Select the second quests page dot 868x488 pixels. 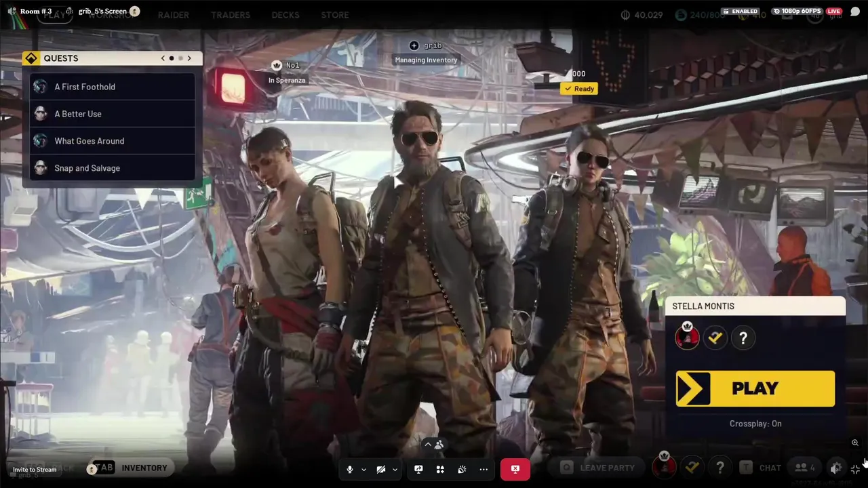(x=180, y=58)
